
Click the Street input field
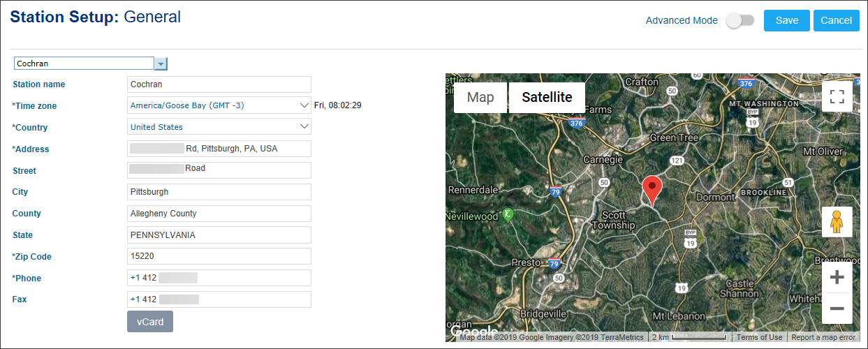point(219,170)
